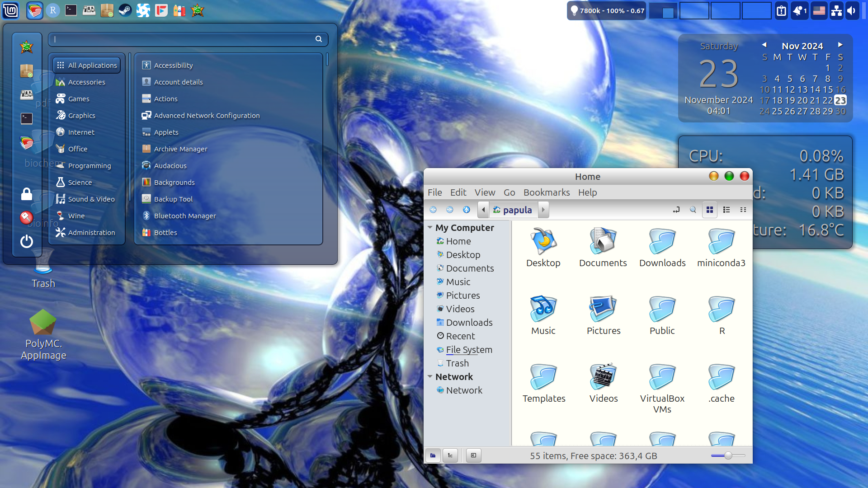
Task: Click the path bar right arrow
Action: pyautogui.click(x=543, y=210)
